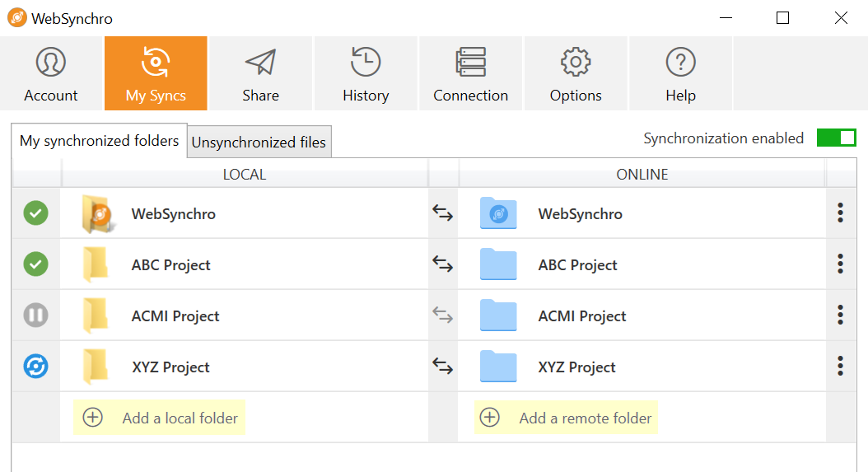Screen dimensions: 868x472
Task: Click the sync direction arrows for ABC Project
Action: tap(443, 264)
